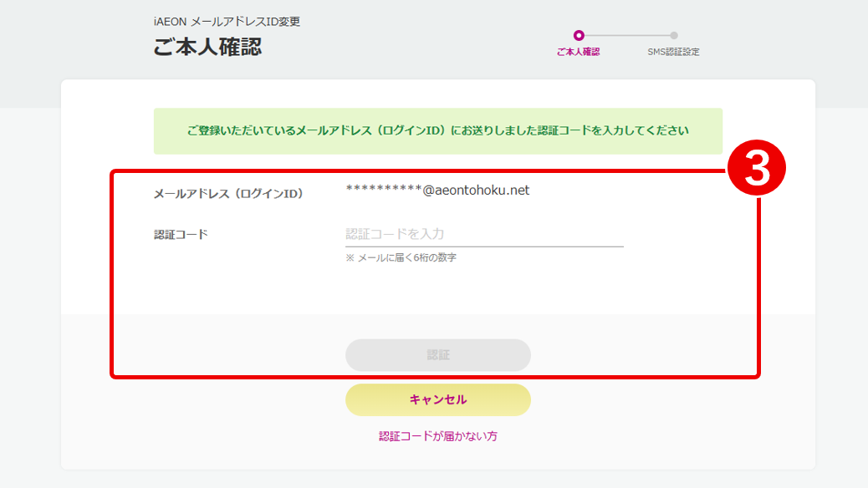The width and height of the screenshot is (868, 488).
Task: Click the large ご本人確認 page heading
Action: tap(207, 47)
